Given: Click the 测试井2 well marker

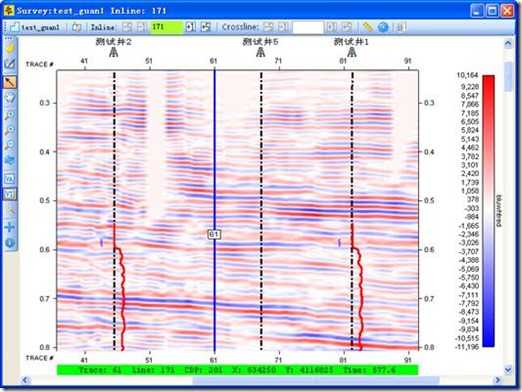Looking at the screenshot, I should (x=114, y=52).
